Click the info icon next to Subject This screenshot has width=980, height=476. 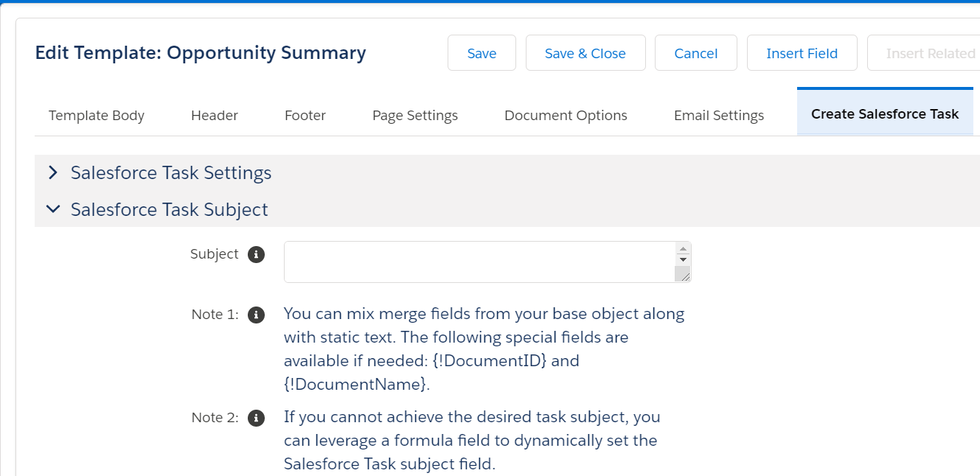pos(256,255)
